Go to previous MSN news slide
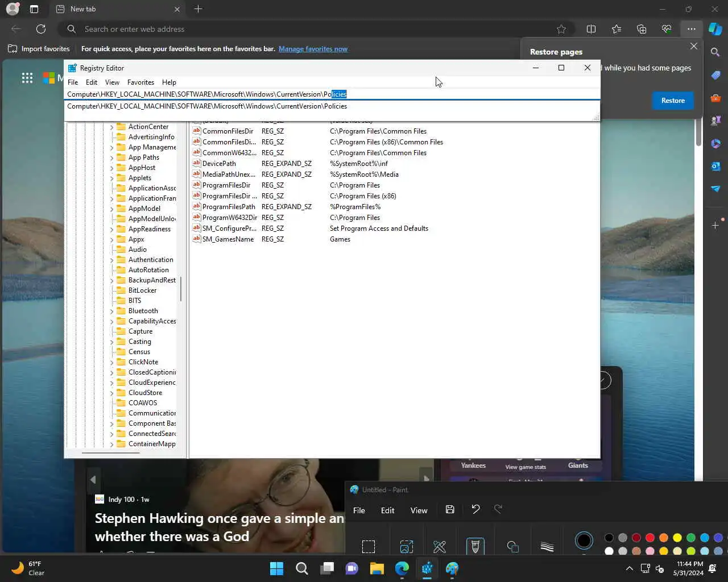The height and width of the screenshot is (582, 728). point(93,479)
